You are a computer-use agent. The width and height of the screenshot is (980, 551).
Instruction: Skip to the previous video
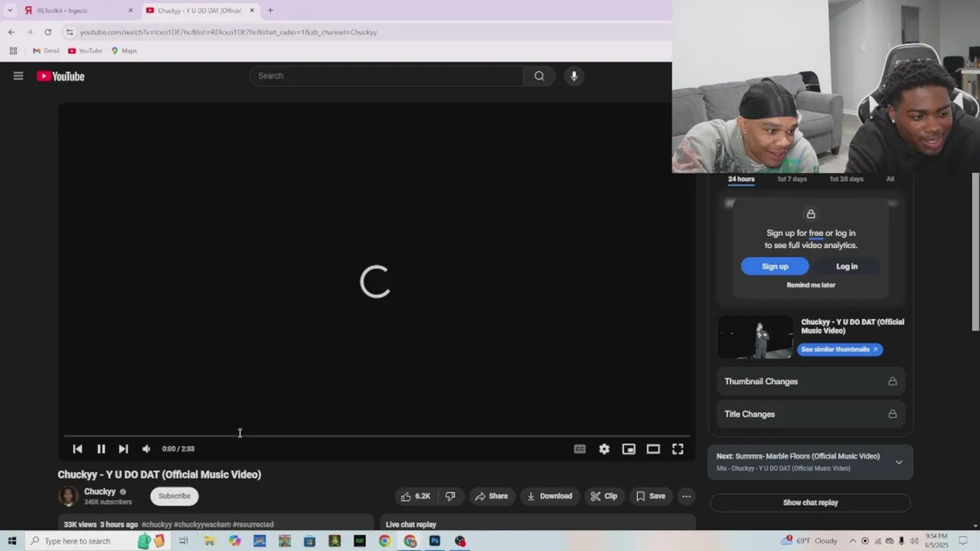click(x=77, y=449)
